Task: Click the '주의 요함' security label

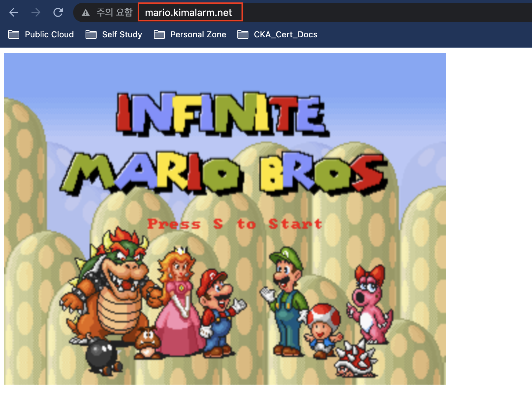Action: pos(115,12)
